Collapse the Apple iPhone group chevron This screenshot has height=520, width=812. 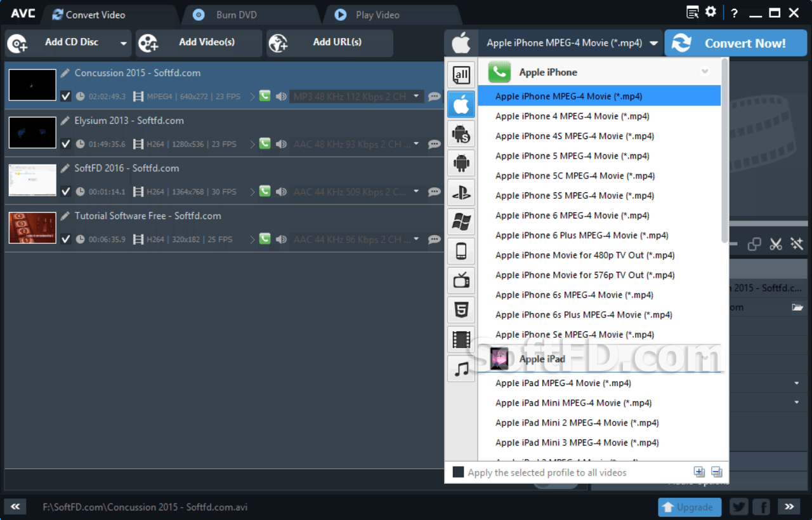(x=705, y=72)
